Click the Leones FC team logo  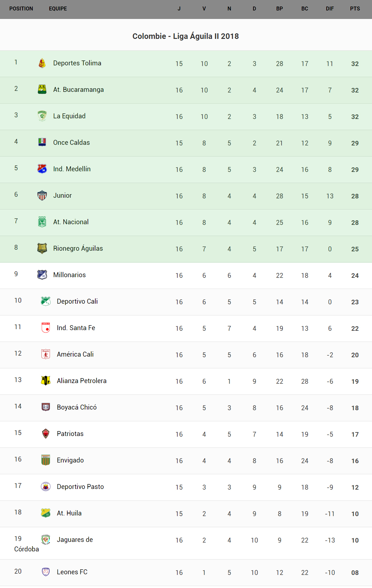point(45,572)
